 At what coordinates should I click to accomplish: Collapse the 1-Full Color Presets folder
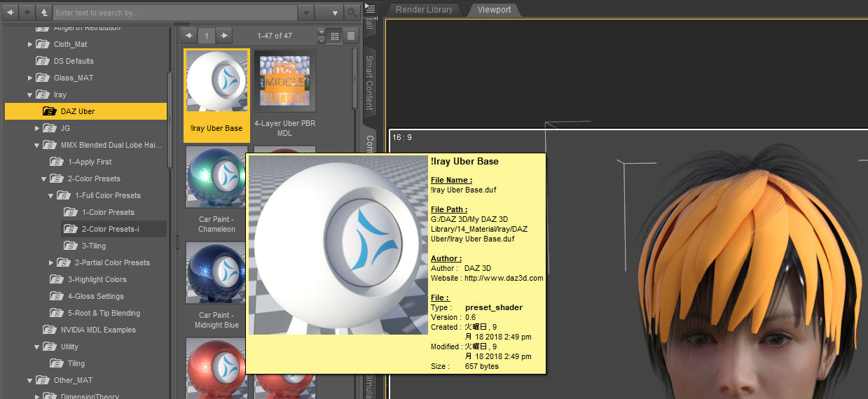[x=51, y=195]
